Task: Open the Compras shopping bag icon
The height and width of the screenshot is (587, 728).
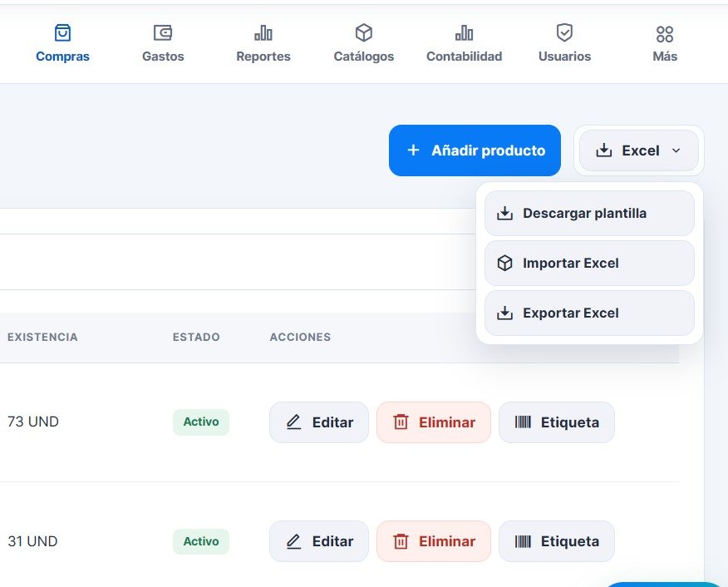Action: pos(62,33)
